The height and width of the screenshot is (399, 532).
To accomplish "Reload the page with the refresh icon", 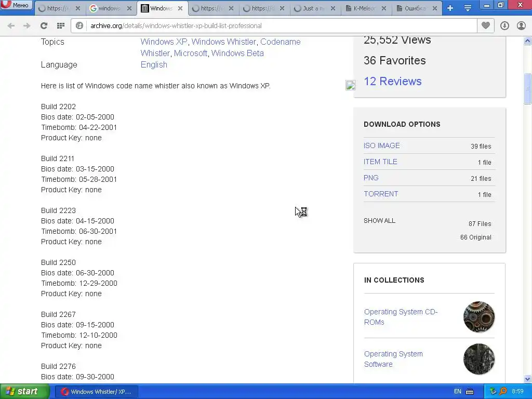I will coord(44,26).
